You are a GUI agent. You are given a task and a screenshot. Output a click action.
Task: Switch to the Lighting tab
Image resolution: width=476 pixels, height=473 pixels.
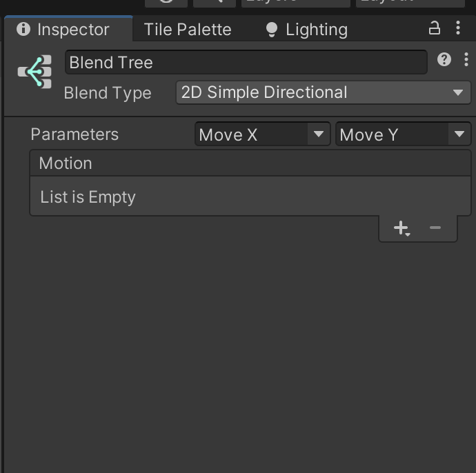(316, 30)
